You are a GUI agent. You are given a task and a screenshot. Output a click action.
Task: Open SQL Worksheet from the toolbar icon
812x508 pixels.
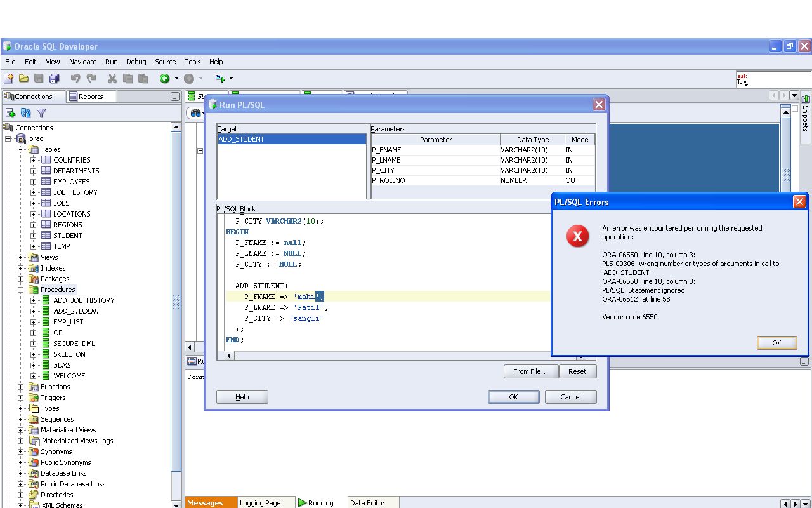[219, 78]
